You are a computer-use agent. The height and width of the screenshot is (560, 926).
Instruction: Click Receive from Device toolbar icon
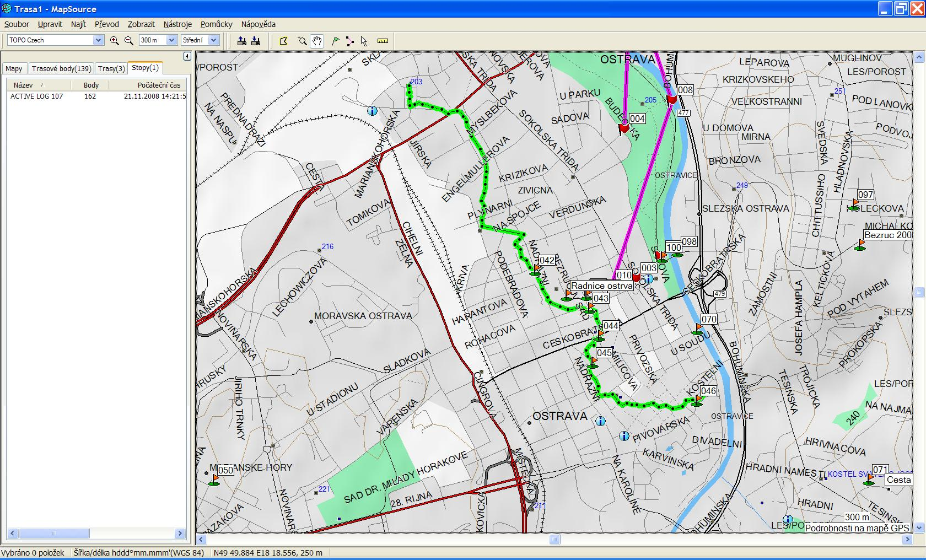click(256, 40)
